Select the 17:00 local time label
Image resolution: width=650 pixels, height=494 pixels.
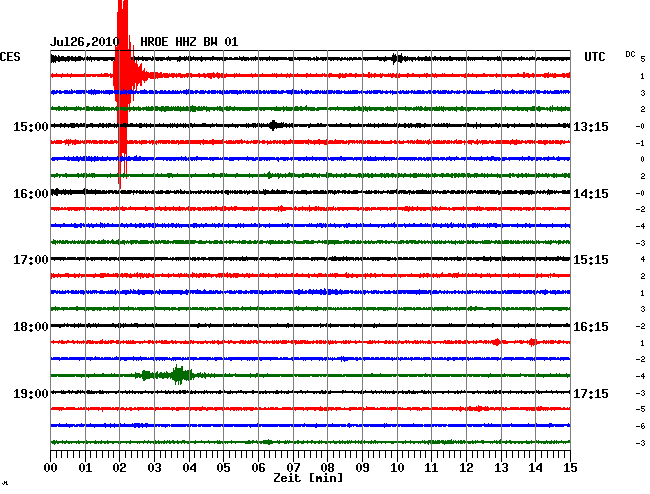31,260
